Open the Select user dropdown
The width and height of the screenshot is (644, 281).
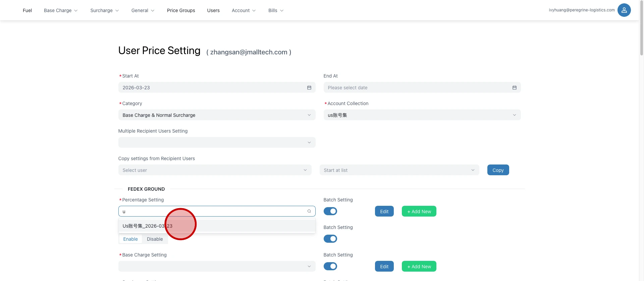(x=215, y=170)
